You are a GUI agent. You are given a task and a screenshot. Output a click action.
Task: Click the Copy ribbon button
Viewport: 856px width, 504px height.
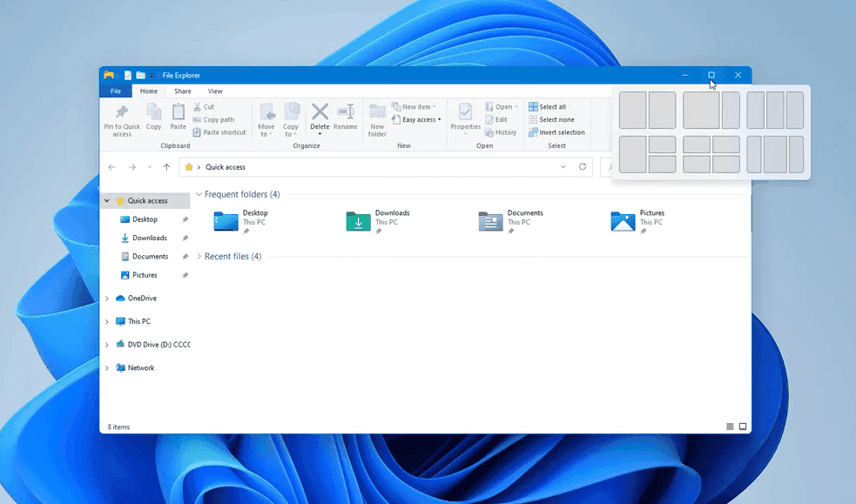pos(153,117)
